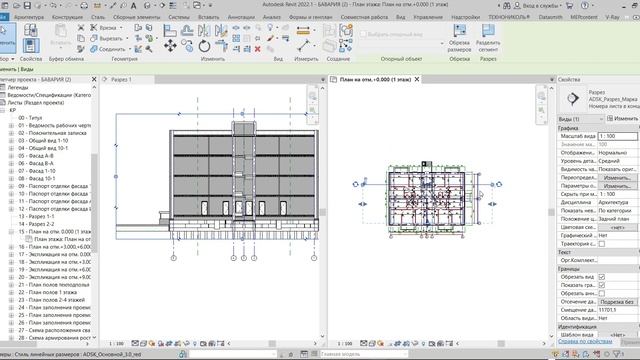Open the Врезка tool dropdown arrow
640x360 pixels.
tap(121, 28)
